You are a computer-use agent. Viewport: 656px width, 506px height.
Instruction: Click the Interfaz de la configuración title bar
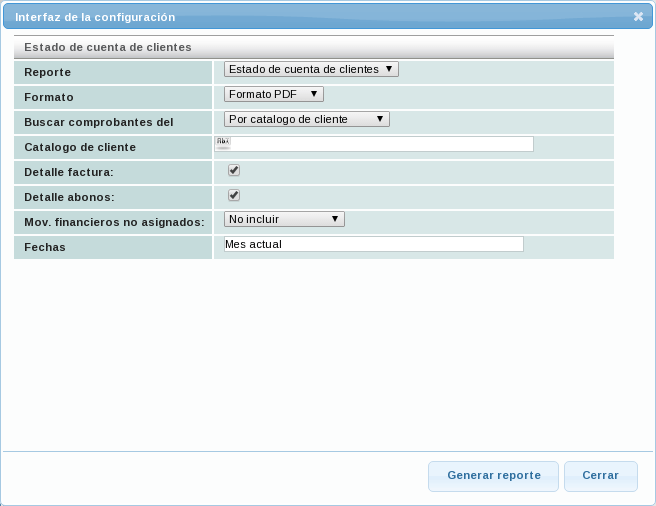coord(300,17)
